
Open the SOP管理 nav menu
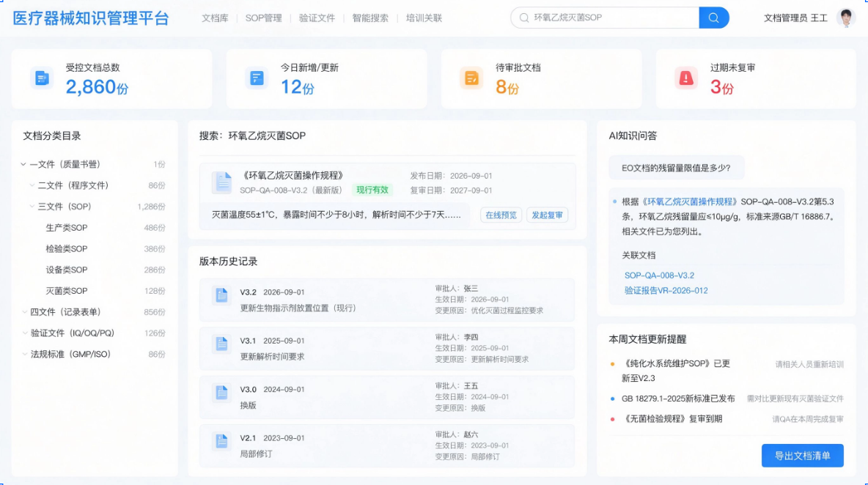(x=263, y=18)
